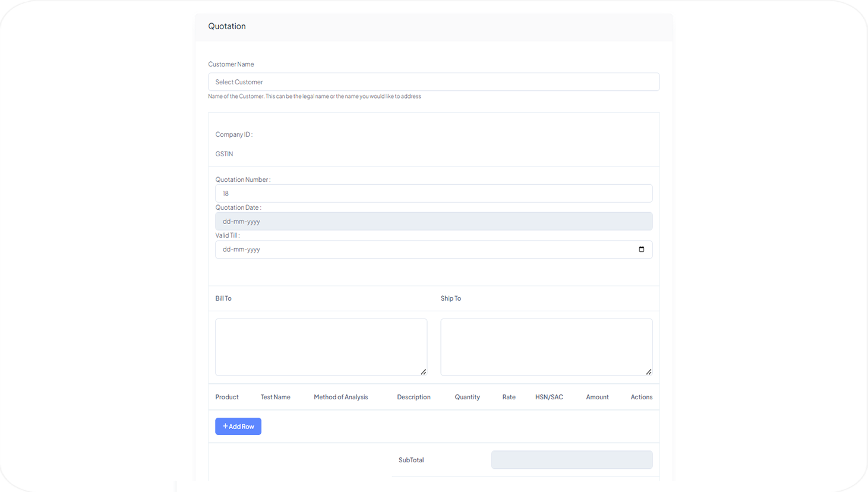The width and height of the screenshot is (868, 492).
Task: Click the Add Row button
Action: [x=238, y=427]
